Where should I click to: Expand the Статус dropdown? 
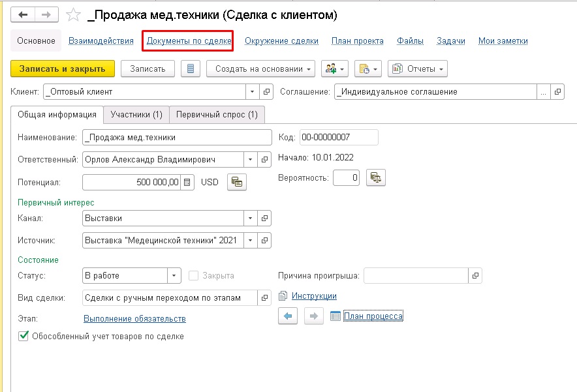pyautogui.click(x=174, y=276)
